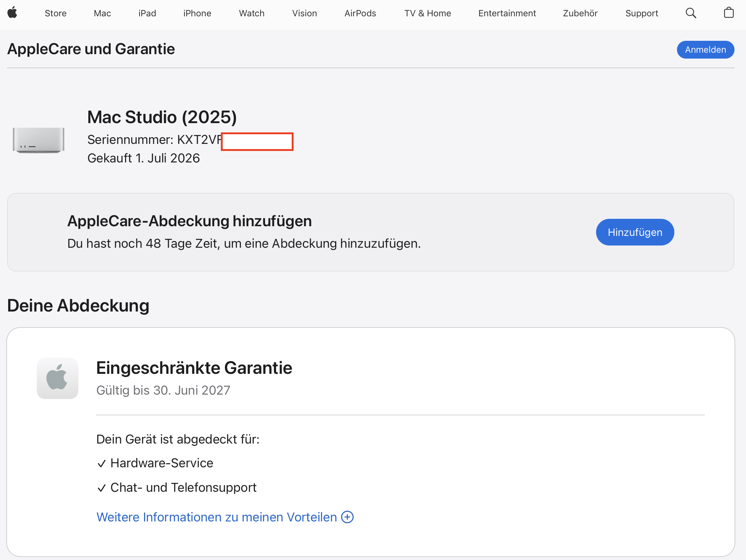Open the Watch menu

pos(252,13)
